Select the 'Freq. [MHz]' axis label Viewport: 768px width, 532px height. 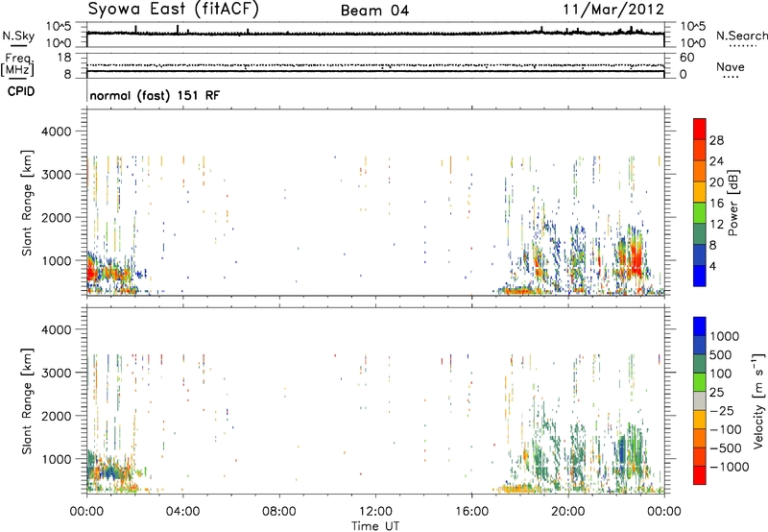click(18, 65)
